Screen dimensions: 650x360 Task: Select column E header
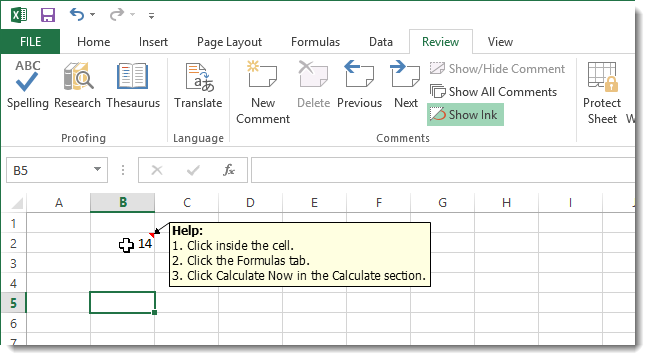pos(315,203)
